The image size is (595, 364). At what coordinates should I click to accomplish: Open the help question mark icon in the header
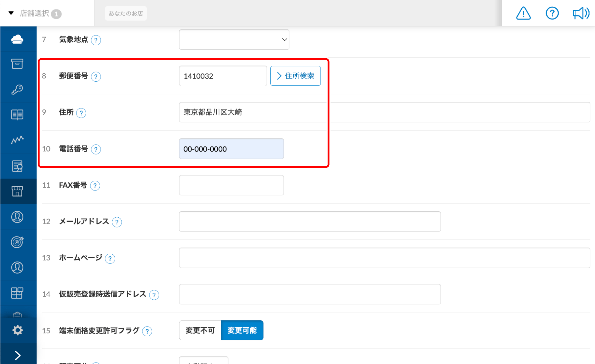coord(552,13)
